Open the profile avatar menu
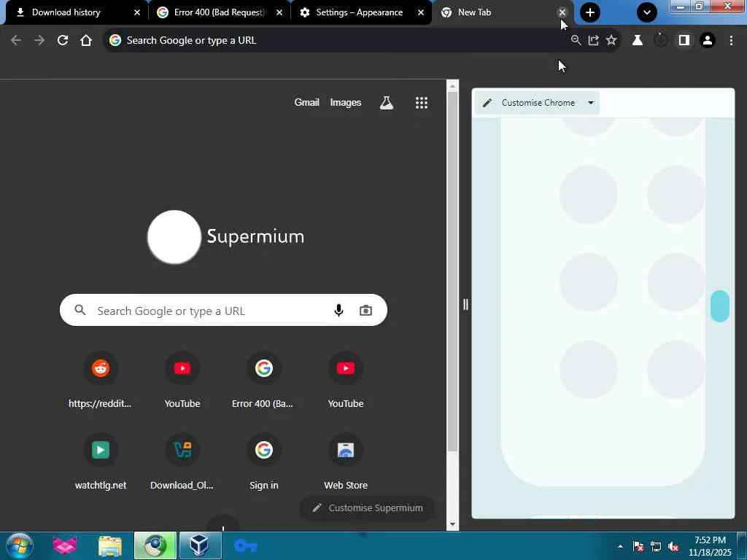This screenshot has height=560, width=747. click(x=708, y=41)
